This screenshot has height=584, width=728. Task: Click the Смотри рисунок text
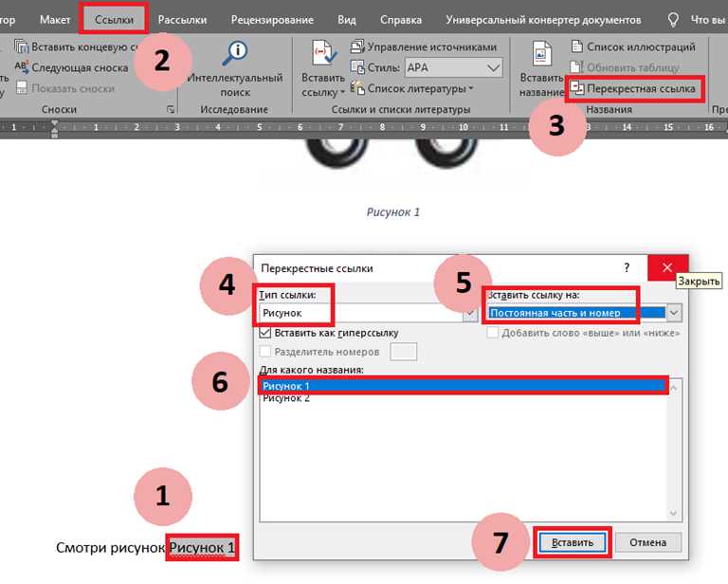[111, 548]
